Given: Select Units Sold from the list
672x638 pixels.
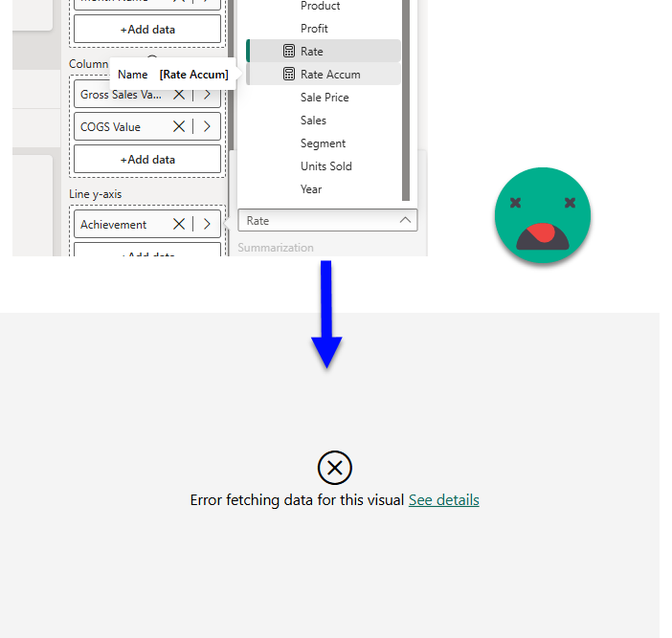Looking at the screenshot, I should click(325, 166).
